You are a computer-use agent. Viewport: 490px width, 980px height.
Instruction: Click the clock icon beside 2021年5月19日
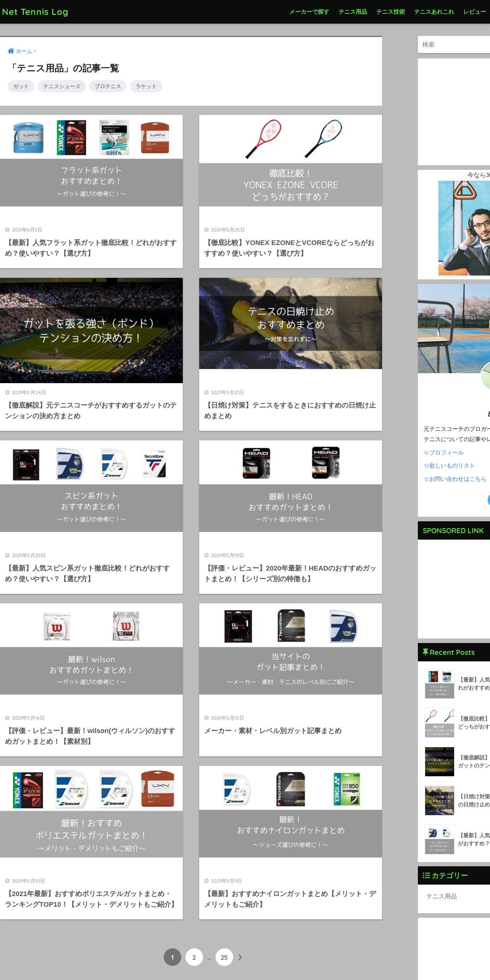[x=206, y=555]
